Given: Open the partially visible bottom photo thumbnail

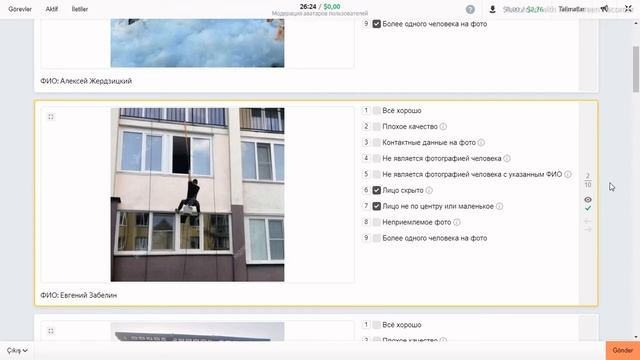Looking at the screenshot, I should click(x=197, y=331).
